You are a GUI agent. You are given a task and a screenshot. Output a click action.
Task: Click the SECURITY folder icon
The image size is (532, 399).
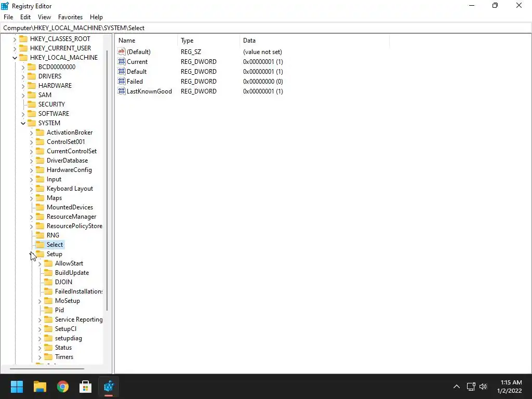(x=32, y=104)
